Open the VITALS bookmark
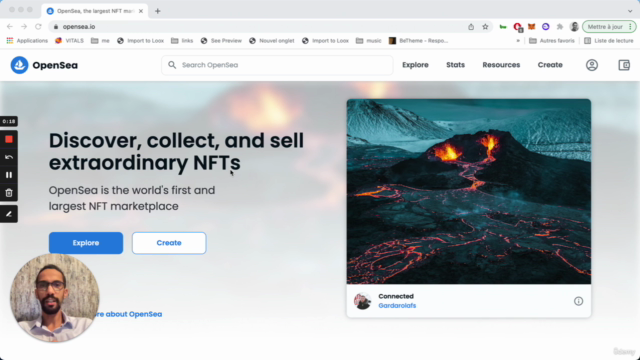Viewport: 640px width, 360px height. (70, 41)
